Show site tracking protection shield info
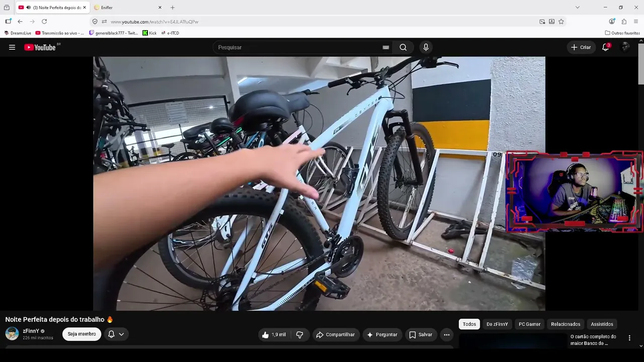 point(95,22)
